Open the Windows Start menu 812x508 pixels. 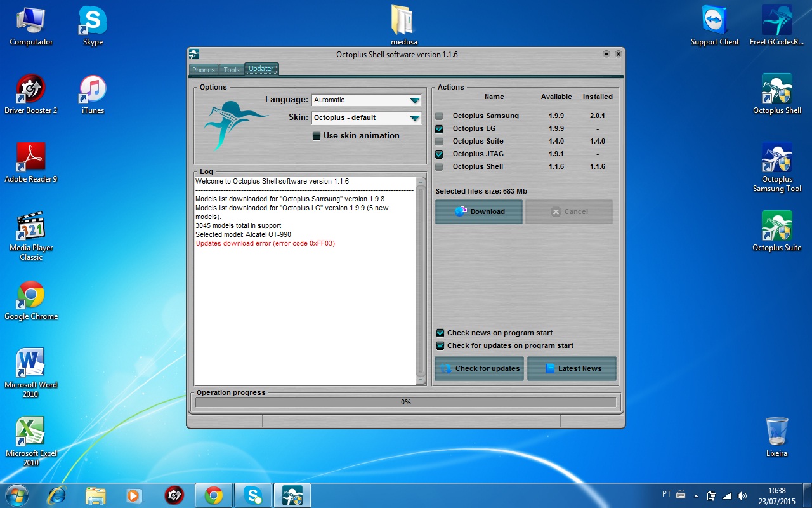coord(16,495)
